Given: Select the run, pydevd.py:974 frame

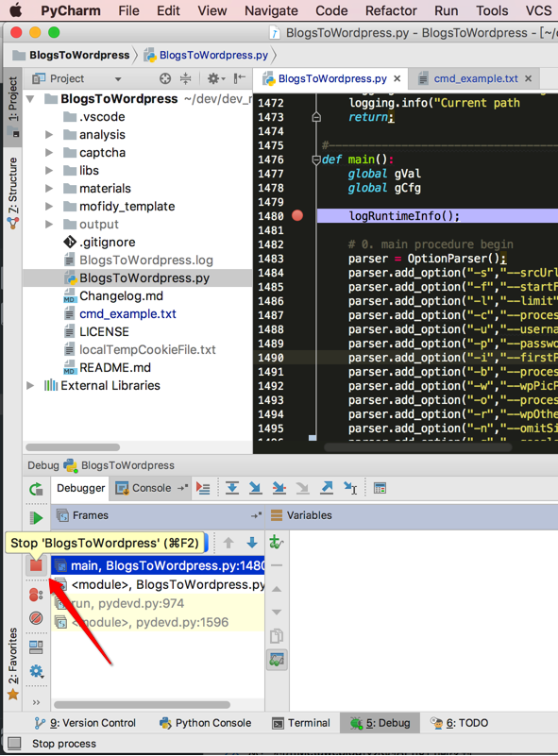Looking at the screenshot, I should pyautogui.click(x=159, y=603).
